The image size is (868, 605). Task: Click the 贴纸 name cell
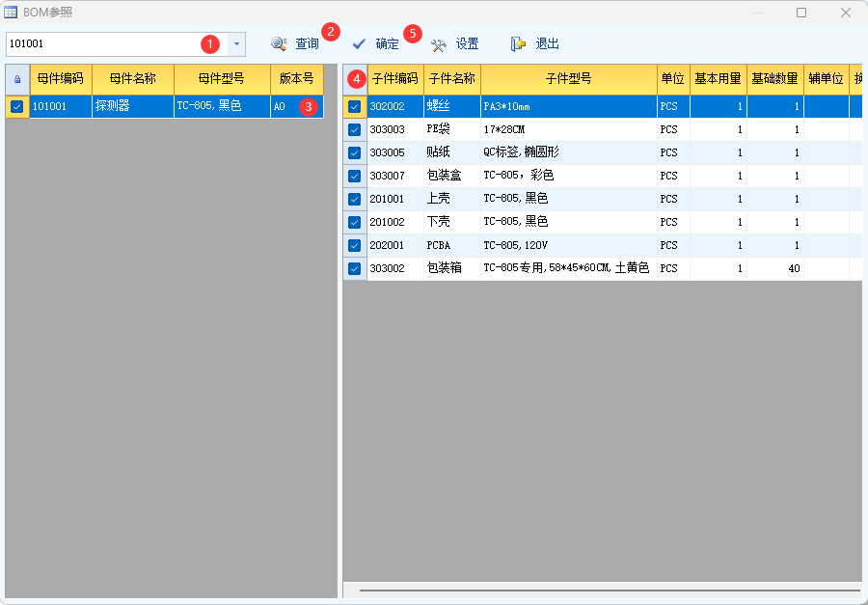coord(452,152)
